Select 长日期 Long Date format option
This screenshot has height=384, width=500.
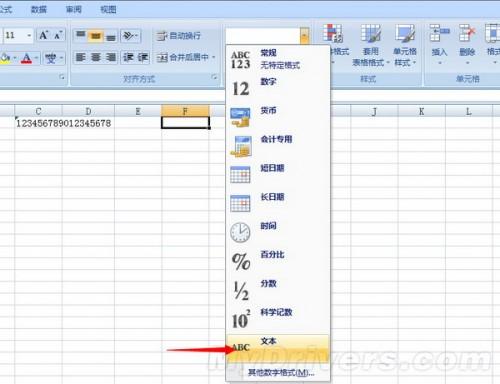[x=278, y=203]
